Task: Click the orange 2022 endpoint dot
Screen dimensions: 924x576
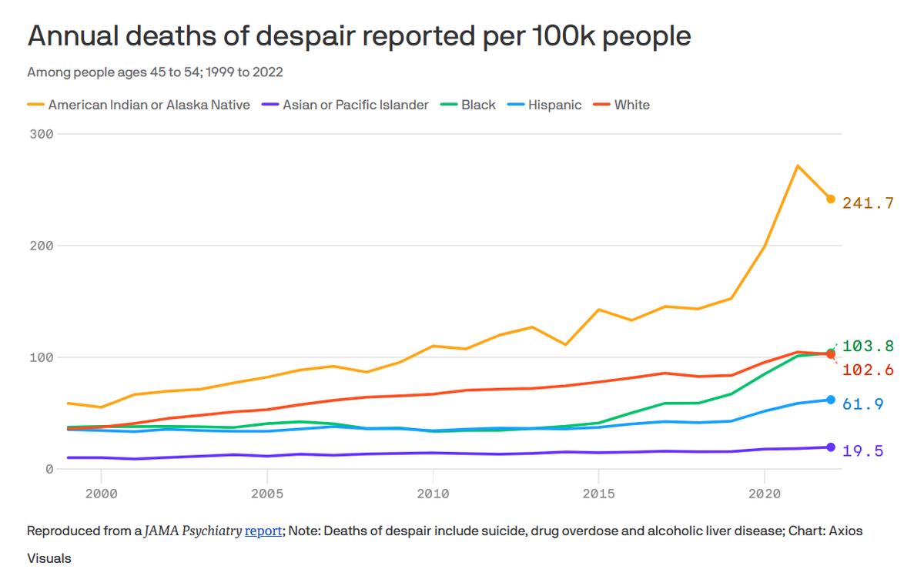Action: (830, 199)
